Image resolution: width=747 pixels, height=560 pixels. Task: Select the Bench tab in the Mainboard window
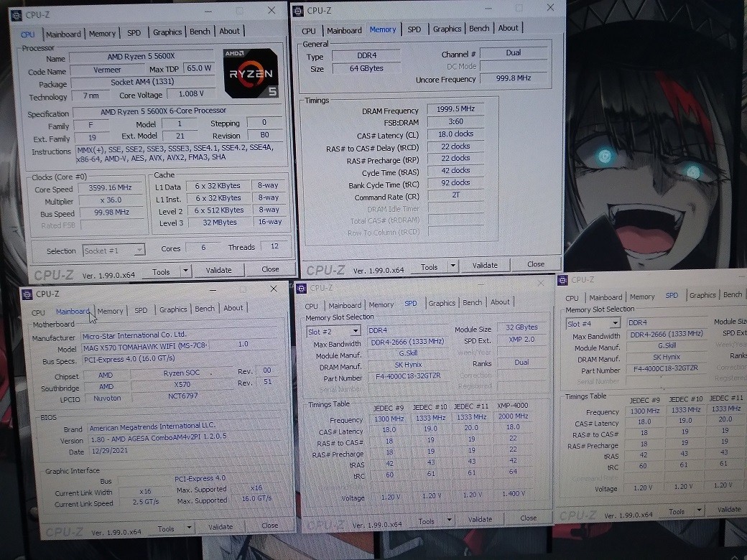(x=205, y=309)
